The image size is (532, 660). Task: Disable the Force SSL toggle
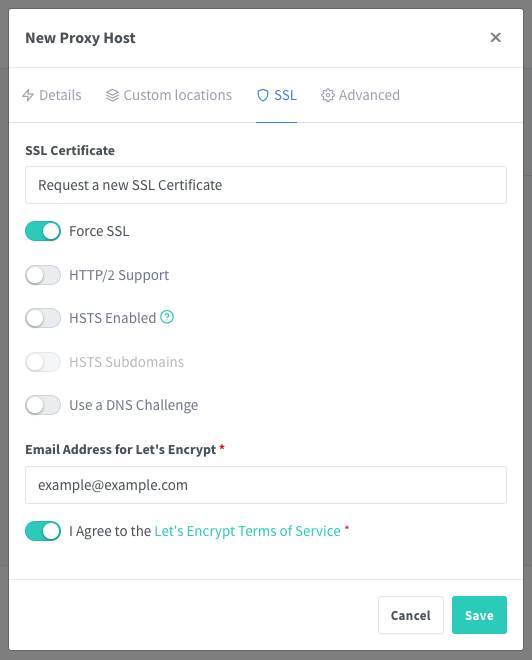click(x=43, y=231)
